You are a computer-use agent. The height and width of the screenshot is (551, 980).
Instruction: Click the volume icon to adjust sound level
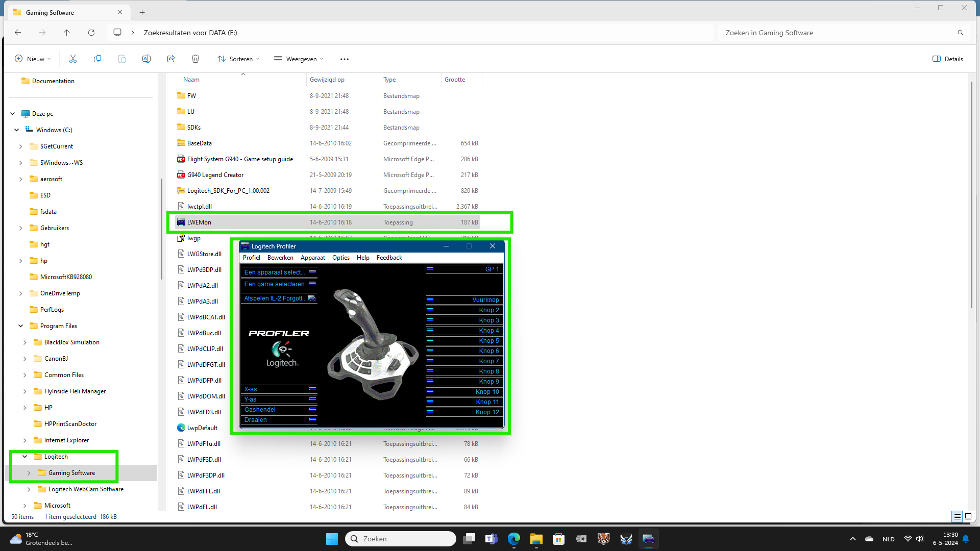920,539
